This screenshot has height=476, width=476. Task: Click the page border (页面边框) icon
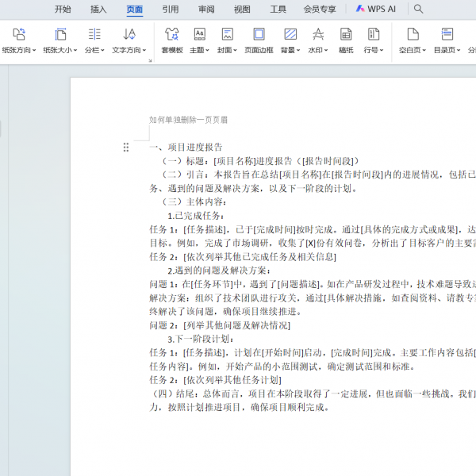click(x=259, y=34)
